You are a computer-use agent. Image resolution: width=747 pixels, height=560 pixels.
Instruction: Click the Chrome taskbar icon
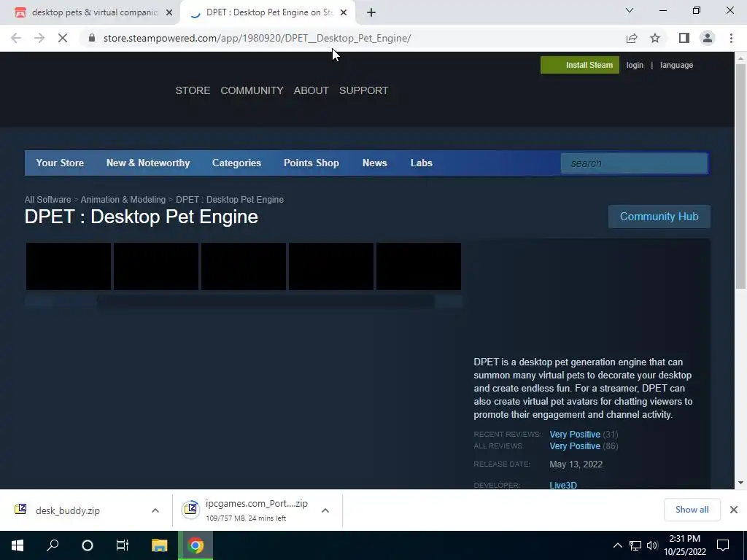point(196,545)
